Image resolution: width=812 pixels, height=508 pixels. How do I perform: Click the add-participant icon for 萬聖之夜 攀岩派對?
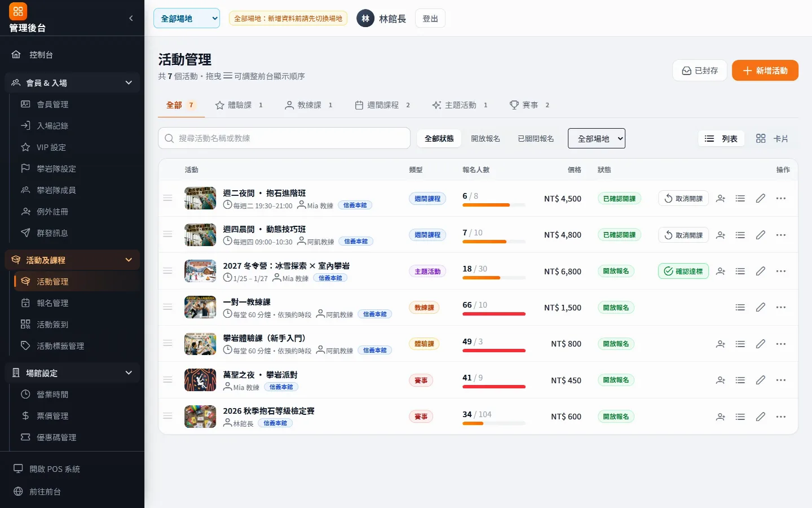tap(721, 380)
